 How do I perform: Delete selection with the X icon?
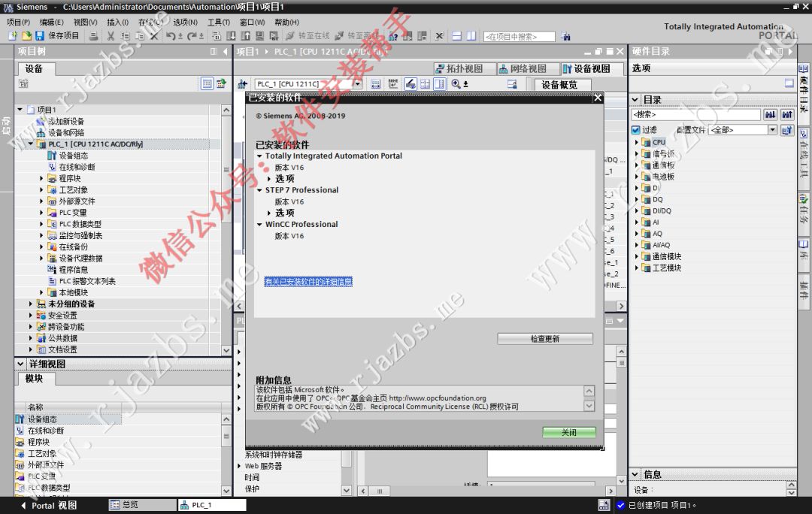(154, 36)
